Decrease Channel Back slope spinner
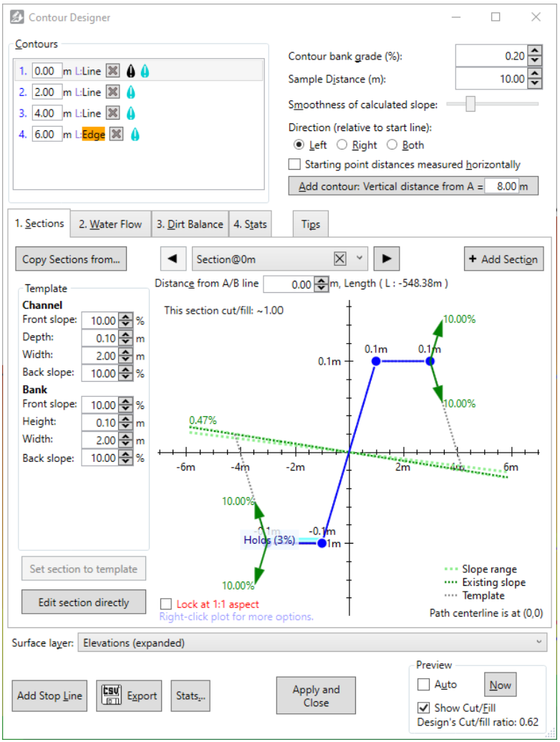This screenshot has height=742, width=560. (125, 377)
